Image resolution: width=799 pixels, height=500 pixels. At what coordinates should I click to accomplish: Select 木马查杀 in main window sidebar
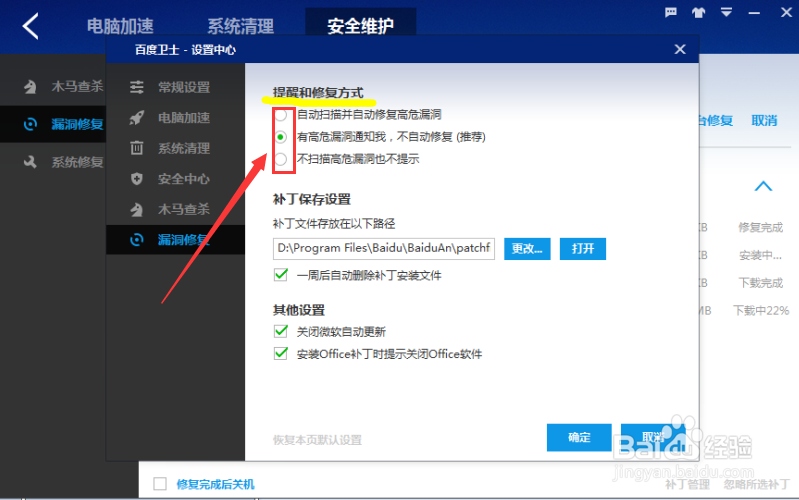(x=77, y=87)
